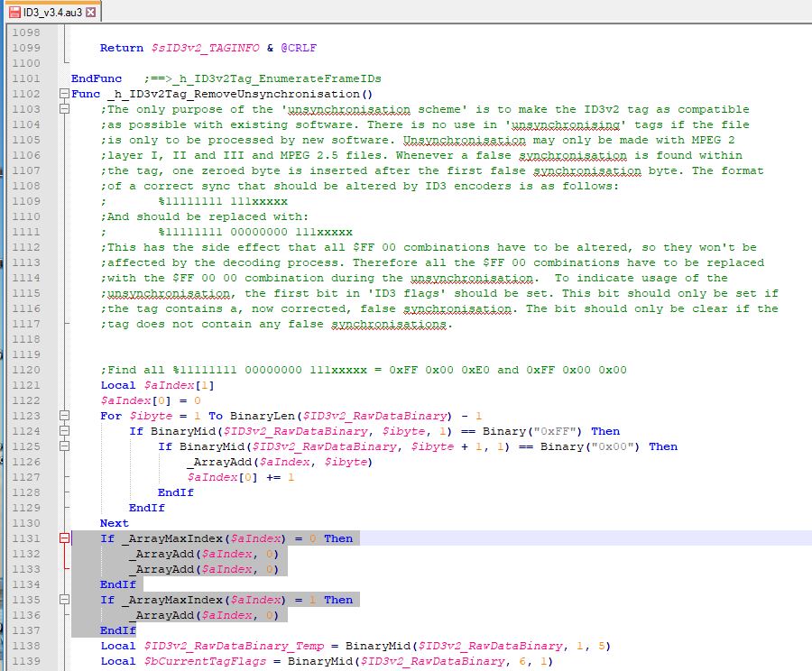Viewport: 812px width, 671px height.
Task: Collapse the fold on line 1135
Action: pyautogui.click(x=64, y=600)
